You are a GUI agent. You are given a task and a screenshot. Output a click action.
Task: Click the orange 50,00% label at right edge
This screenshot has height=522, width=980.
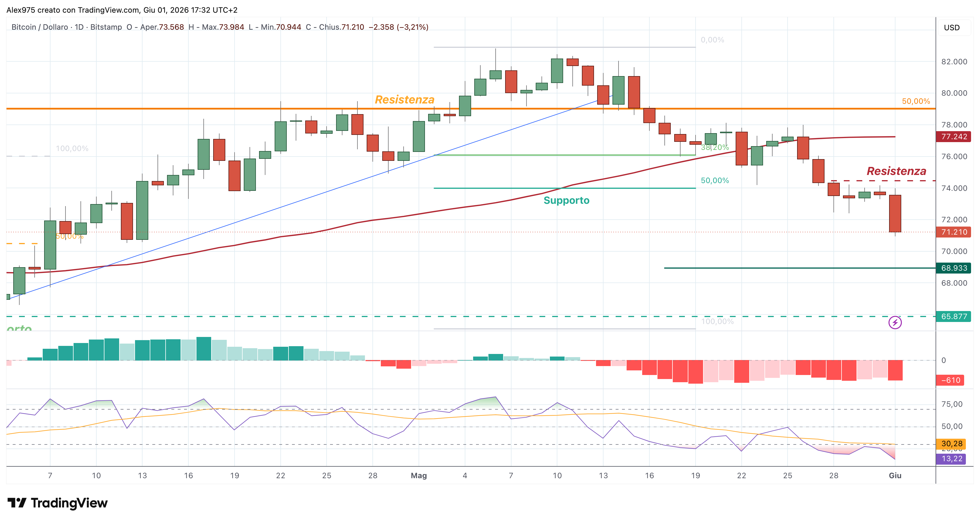coord(916,101)
